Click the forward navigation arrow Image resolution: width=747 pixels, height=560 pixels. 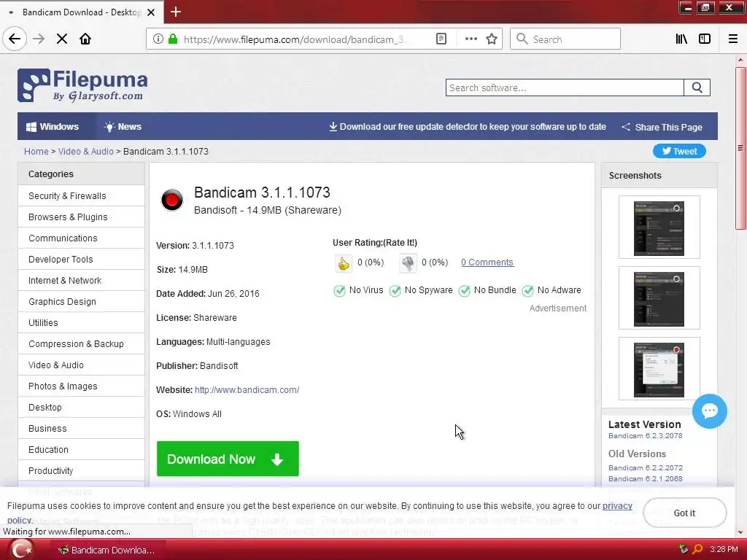point(39,39)
